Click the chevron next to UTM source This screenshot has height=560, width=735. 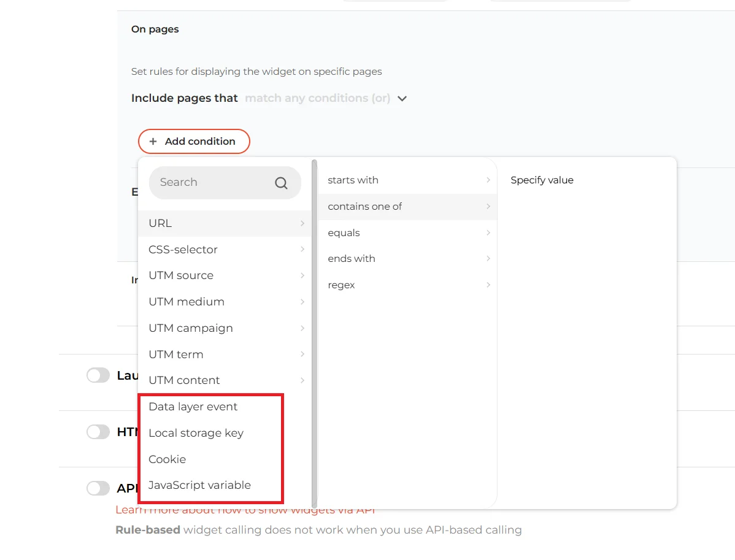302,275
